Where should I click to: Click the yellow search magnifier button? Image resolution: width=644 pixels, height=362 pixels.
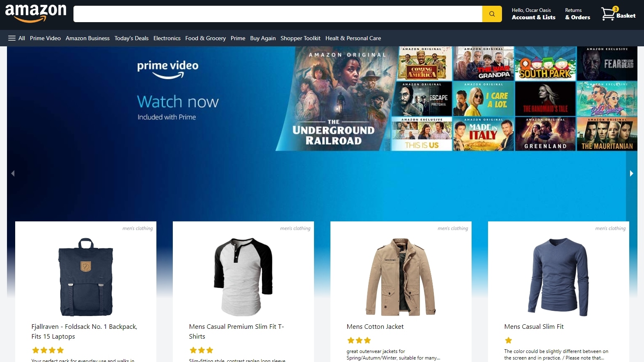[x=492, y=14]
